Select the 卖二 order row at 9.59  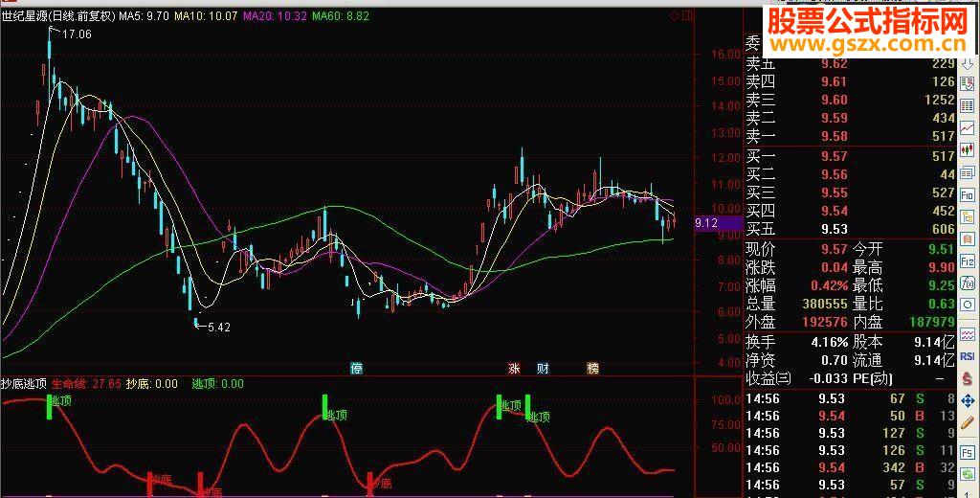click(x=850, y=118)
